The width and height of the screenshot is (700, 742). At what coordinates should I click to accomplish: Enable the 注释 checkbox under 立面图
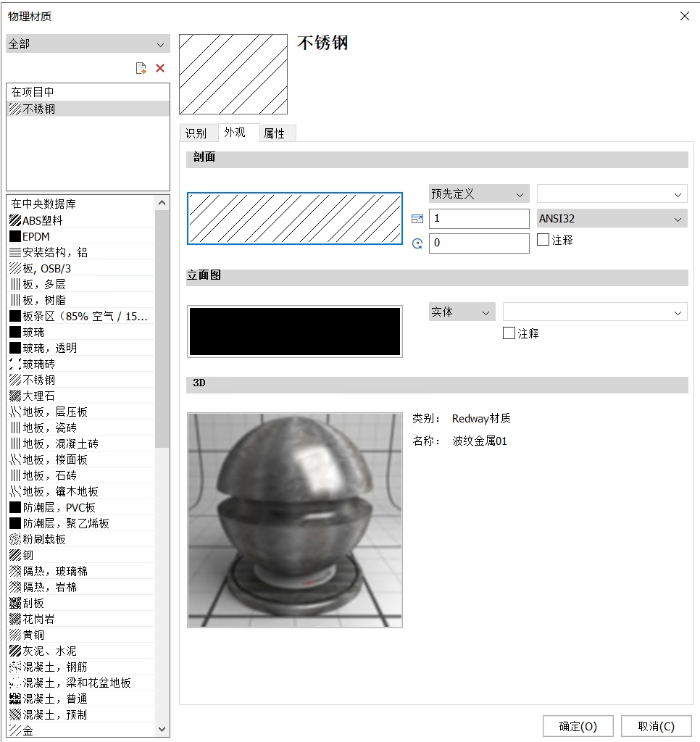(x=509, y=333)
